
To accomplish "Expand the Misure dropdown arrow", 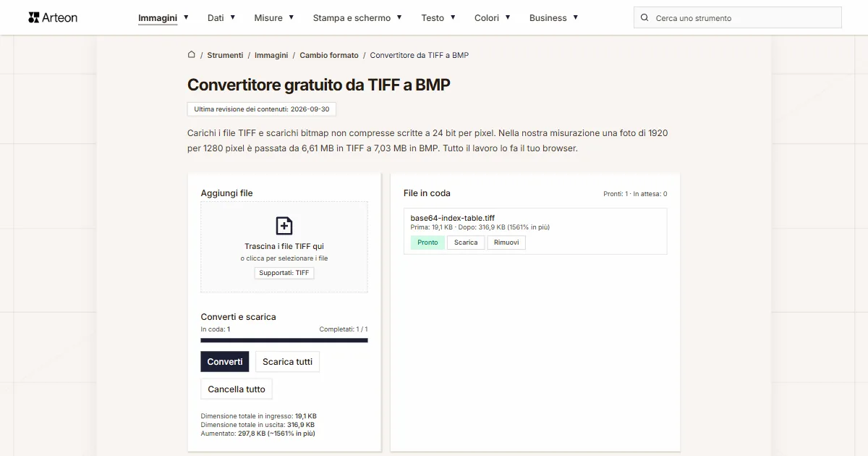I will [x=292, y=17].
